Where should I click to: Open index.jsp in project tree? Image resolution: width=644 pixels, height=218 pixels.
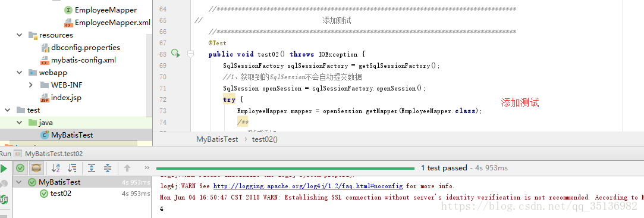pos(66,98)
